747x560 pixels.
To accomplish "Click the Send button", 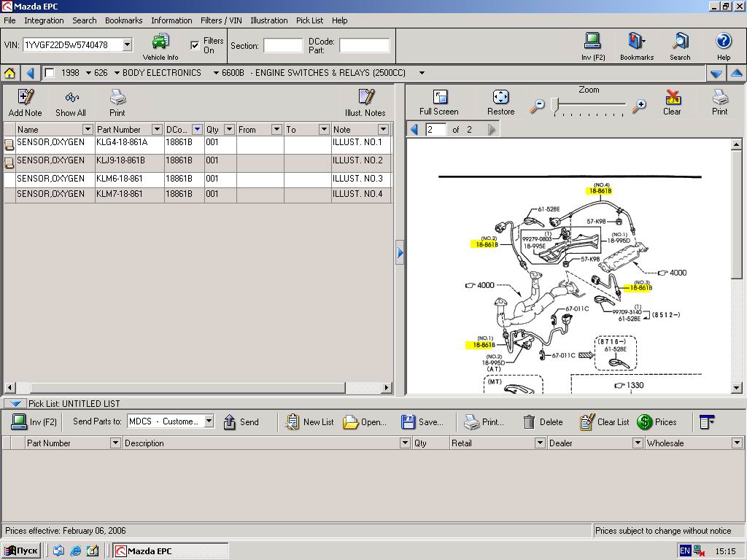I will pyautogui.click(x=241, y=421).
